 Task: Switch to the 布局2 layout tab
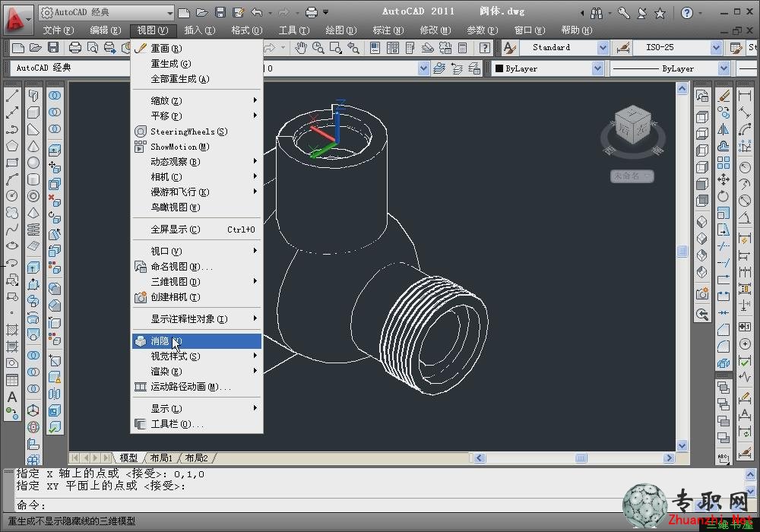[x=196, y=458]
